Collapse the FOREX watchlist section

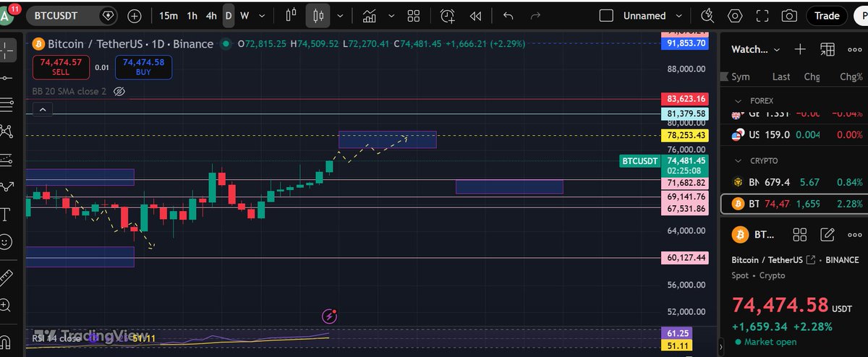point(739,101)
